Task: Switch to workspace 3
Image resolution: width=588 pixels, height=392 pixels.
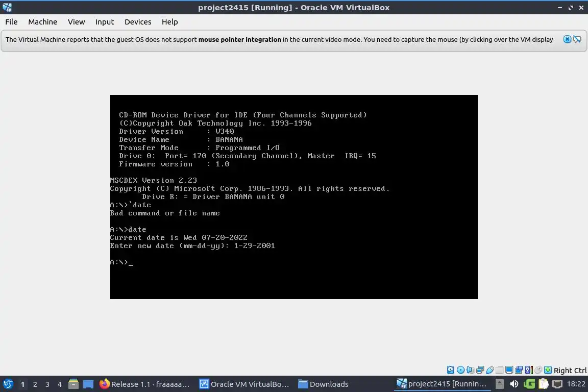Action: [x=47, y=384]
